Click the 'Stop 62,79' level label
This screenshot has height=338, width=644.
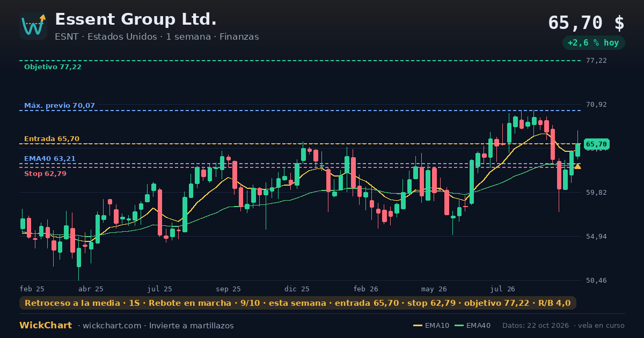[x=45, y=173]
